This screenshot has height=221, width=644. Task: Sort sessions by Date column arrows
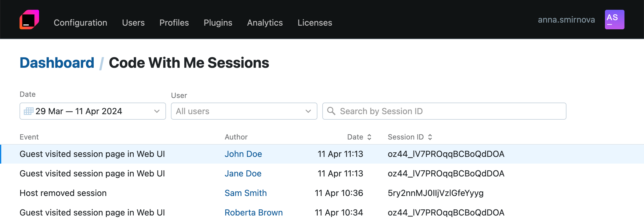point(369,137)
